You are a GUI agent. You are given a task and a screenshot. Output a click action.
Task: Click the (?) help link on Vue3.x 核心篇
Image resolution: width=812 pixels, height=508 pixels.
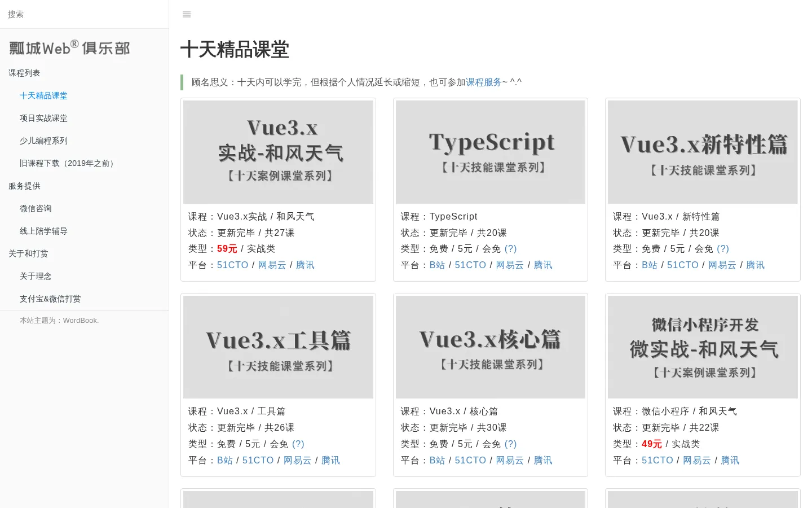(x=510, y=444)
